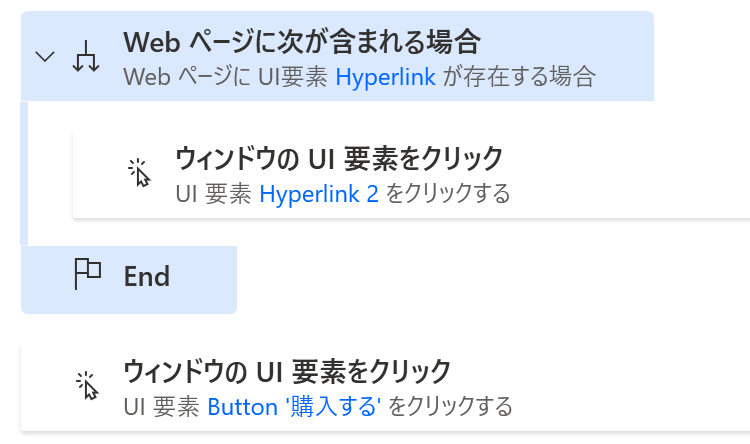This screenshot has height=444, width=750.
Task: Open the Button '購入する' element link
Action: pos(294,407)
